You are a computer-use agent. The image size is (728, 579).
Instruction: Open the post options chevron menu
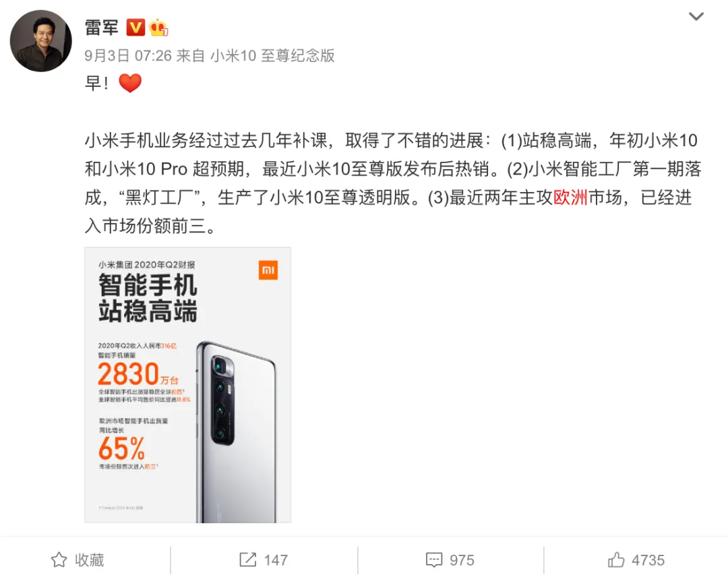click(x=696, y=17)
